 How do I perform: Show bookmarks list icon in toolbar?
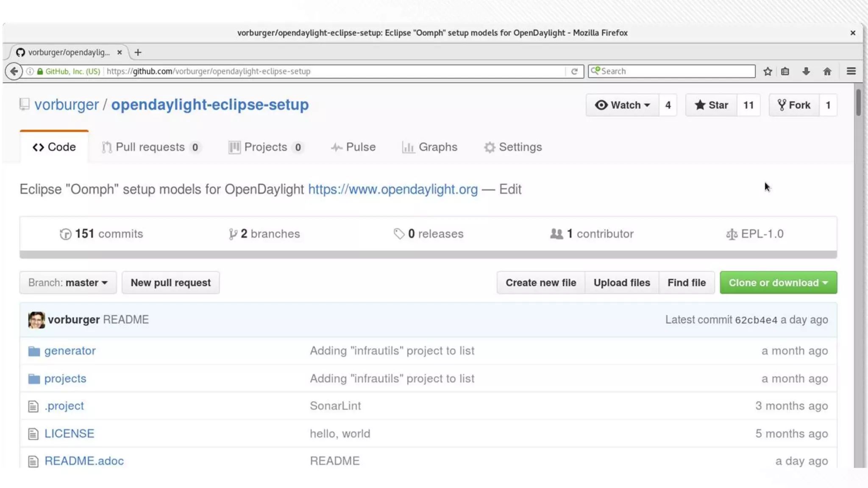tap(785, 71)
